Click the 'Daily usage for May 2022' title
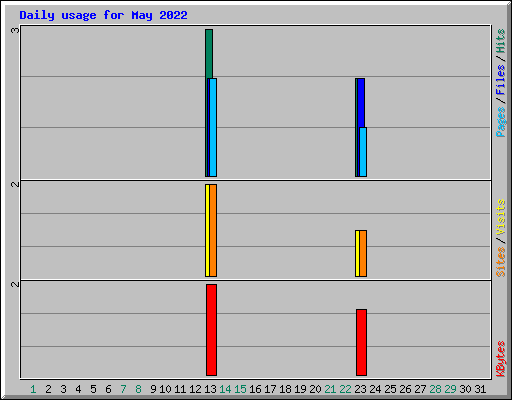 pyautogui.click(x=103, y=15)
